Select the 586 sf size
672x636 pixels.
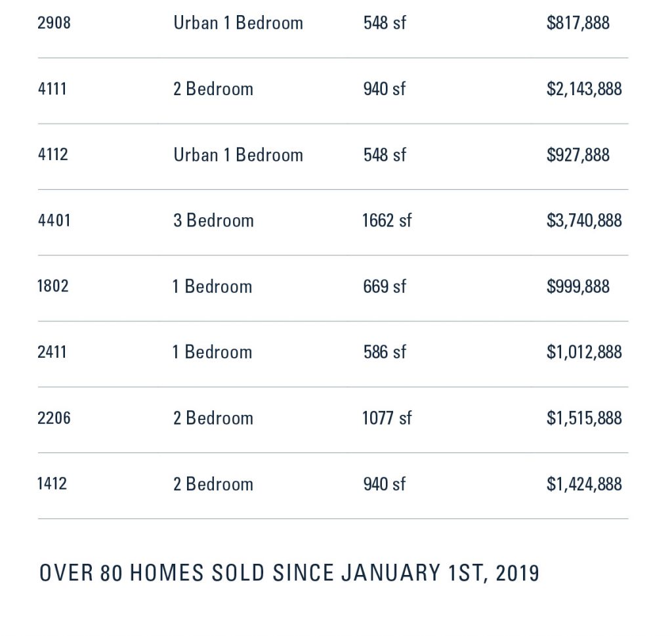click(385, 352)
